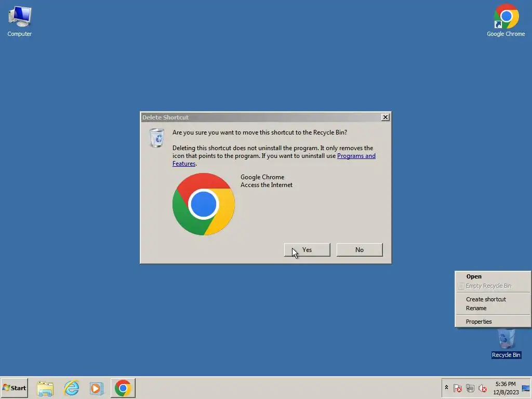Click the 'Are you sure' question text
This screenshot has width=532, height=399.
(260, 132)
